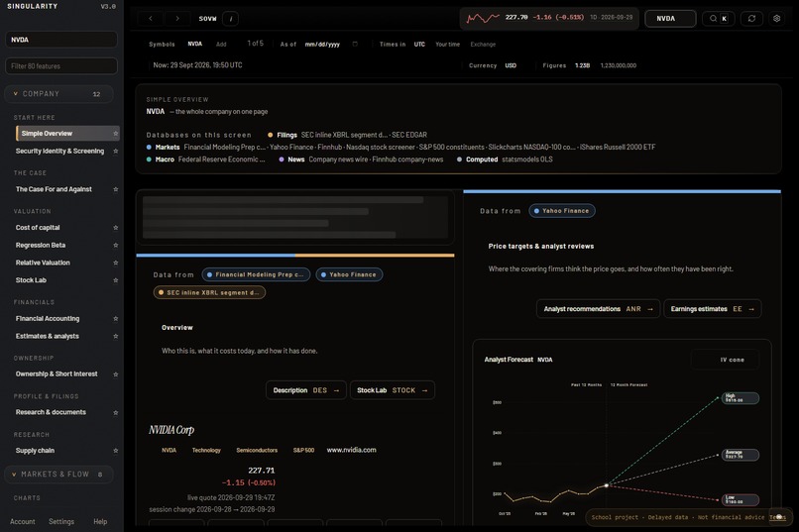This screenshot has height=532, width=799.
Task: Star the Cost of capital item
Action: tap(116, 228)
